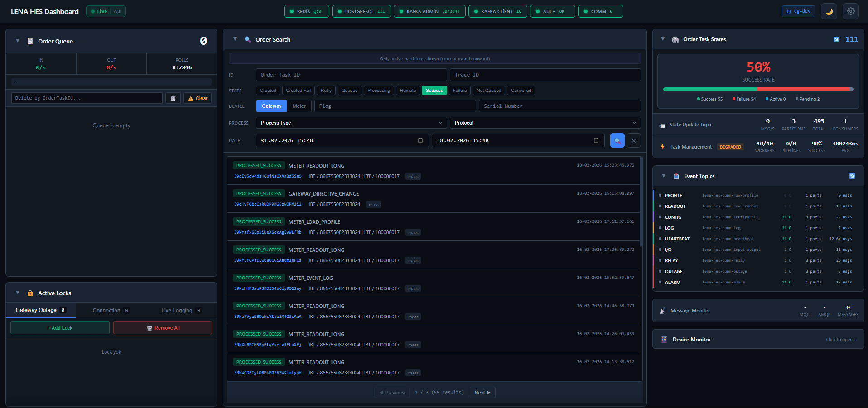
Task: Open calendar picker on start date field
Action: (x=420, y=140)
